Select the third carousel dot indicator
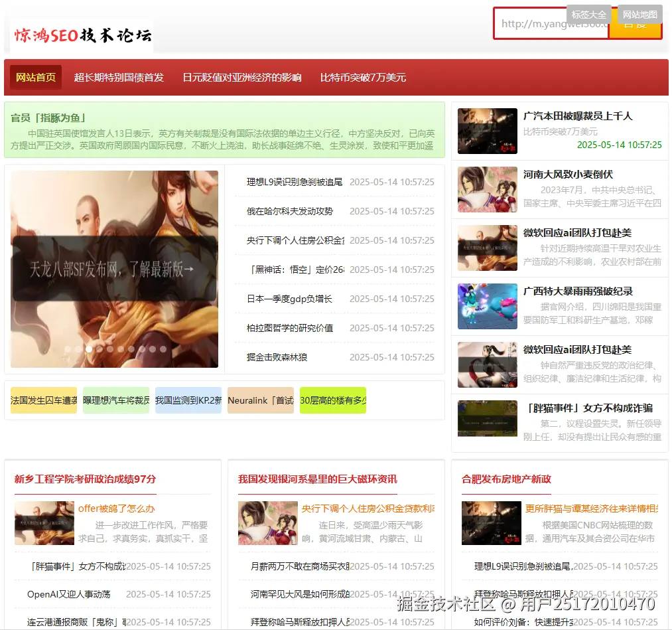Image resolution: width=672 pixels, height=630 pixels. coord(89,349)
